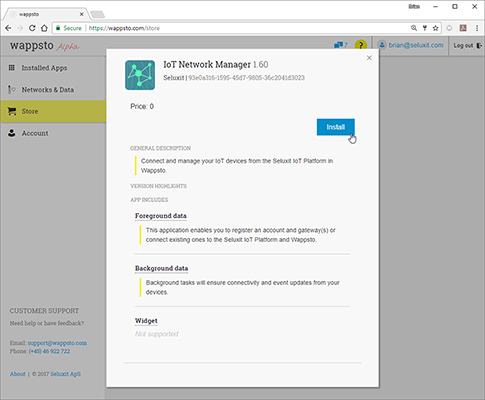
Task: Click the address bar URL field
Action: pyautogui.click(x=247, y=28)
